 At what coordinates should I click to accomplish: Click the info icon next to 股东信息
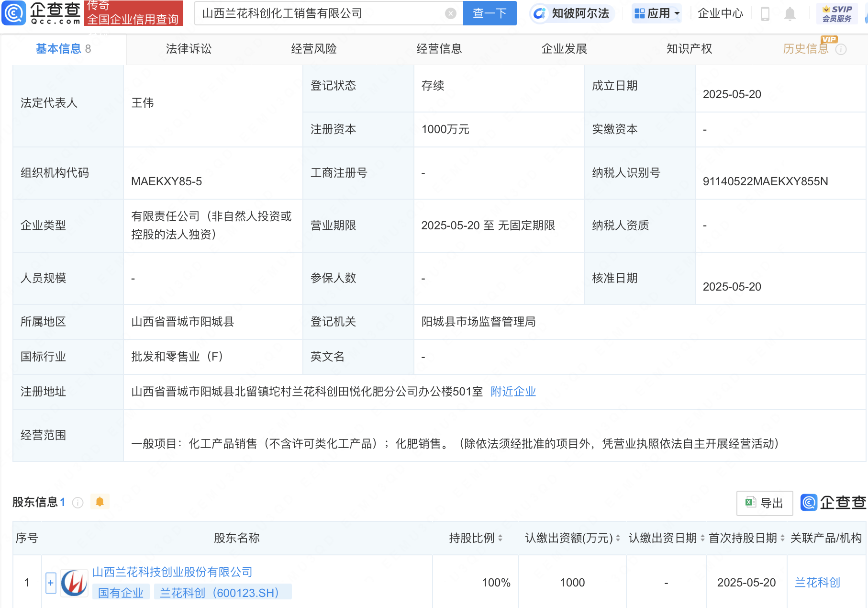click(78, 502)
